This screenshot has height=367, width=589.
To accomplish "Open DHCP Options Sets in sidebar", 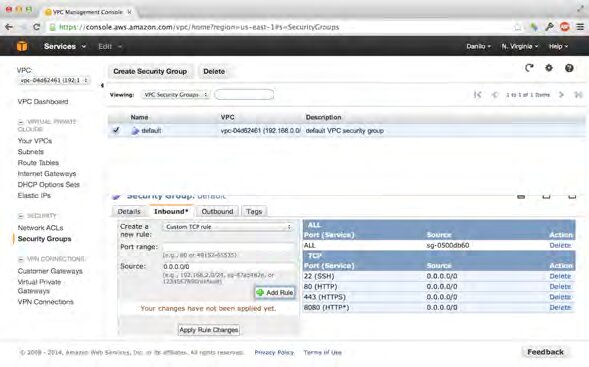I will (48, 184).
